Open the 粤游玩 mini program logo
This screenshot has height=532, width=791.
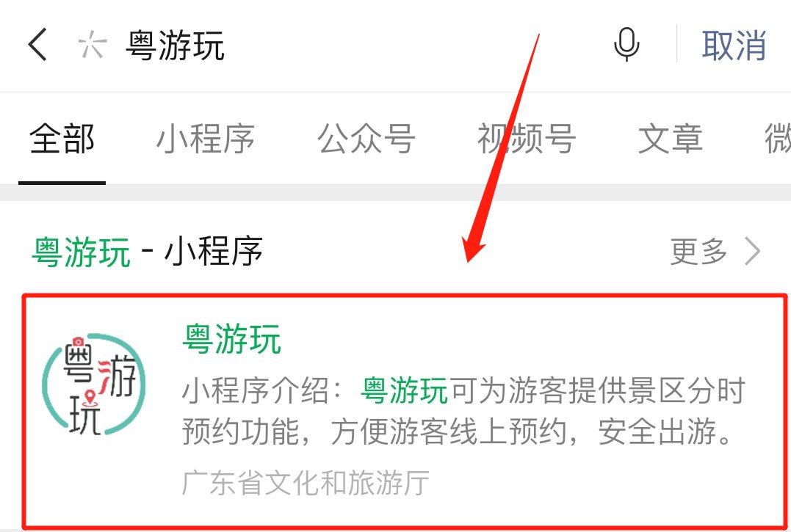click(94, 385)
